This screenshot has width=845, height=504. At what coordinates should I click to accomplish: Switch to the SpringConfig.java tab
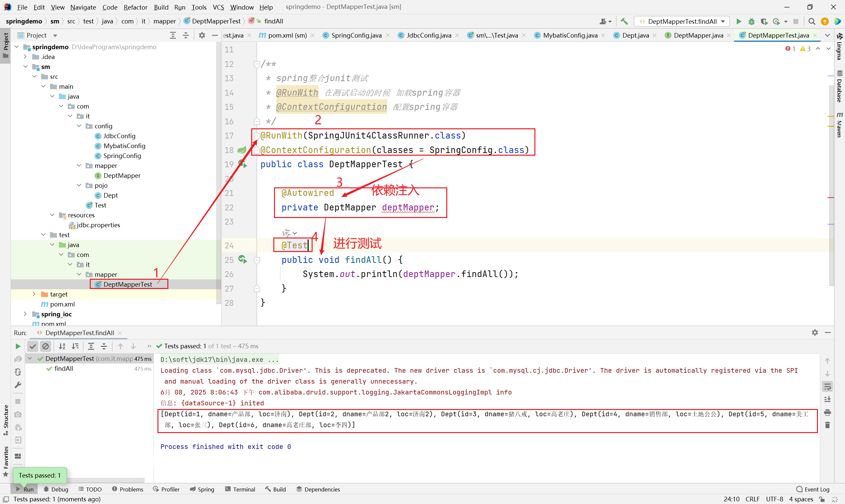pyautogui.click(x=356, y=35)
